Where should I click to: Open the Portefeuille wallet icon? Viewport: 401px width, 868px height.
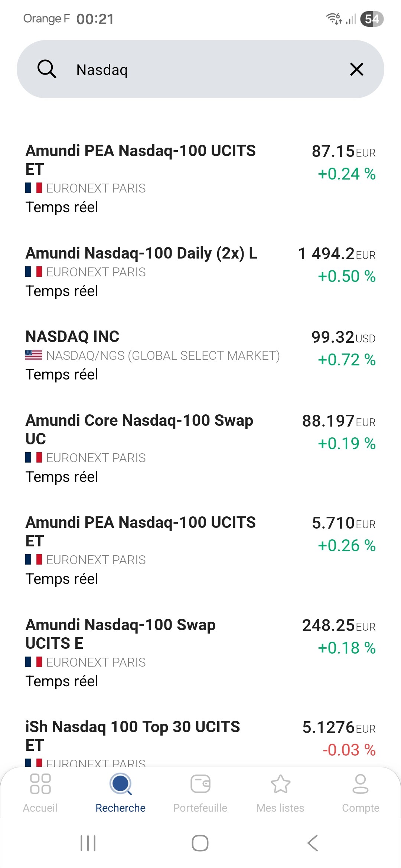click(x=200, y=784)
